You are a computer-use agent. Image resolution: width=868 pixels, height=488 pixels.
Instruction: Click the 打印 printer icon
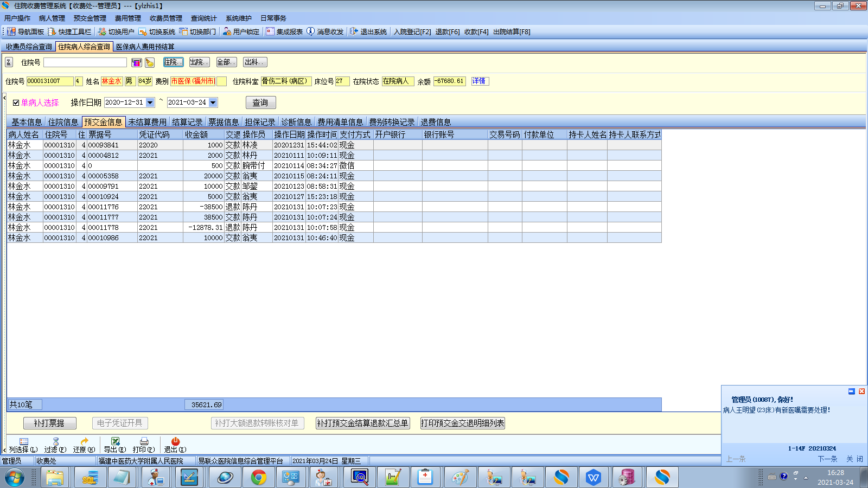point(144,441)
